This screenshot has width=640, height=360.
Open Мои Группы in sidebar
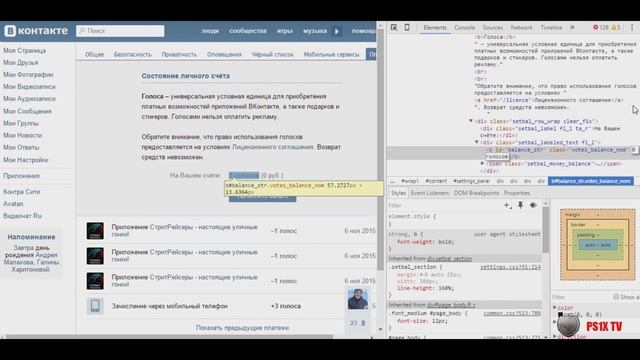point(21,123)
